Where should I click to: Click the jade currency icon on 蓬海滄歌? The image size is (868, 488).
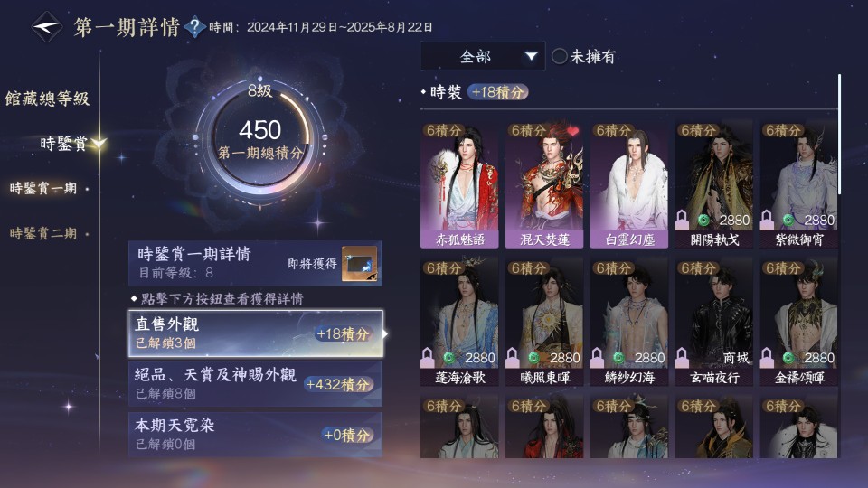tap(449, 358)
